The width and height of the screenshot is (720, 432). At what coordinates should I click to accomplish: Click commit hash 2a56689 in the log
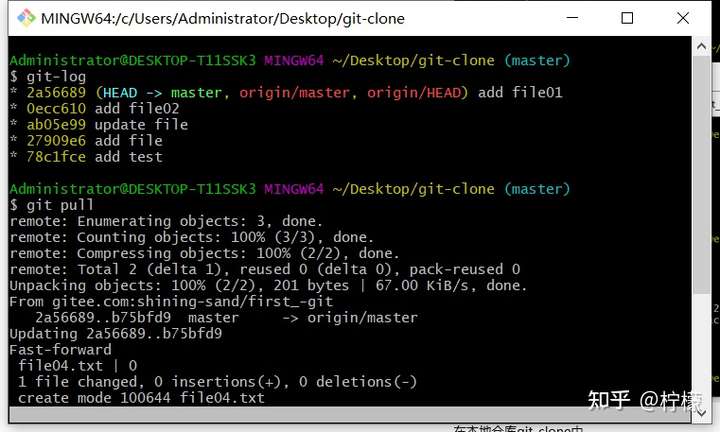[56, 93]
